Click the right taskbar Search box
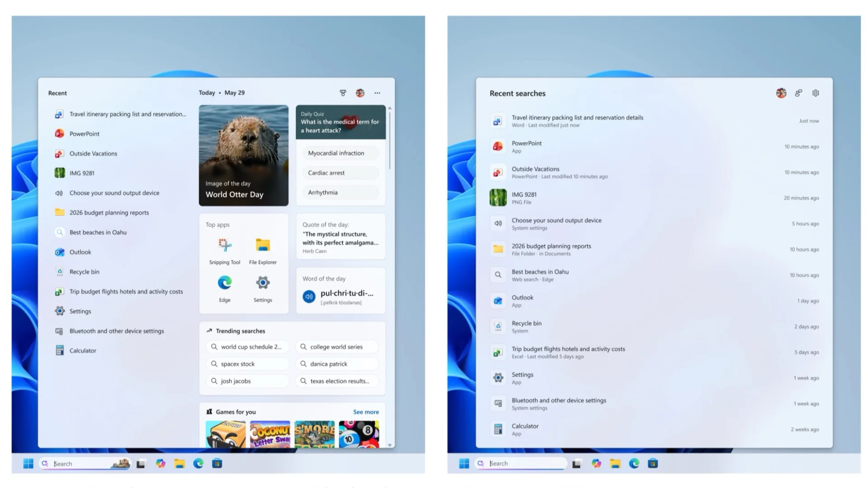 [x=521, y=464]
